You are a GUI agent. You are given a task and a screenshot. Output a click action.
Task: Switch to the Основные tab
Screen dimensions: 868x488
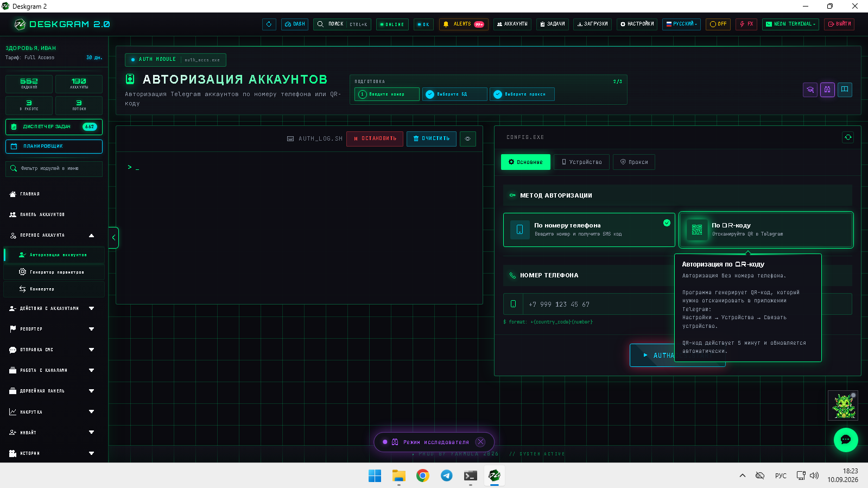pyautogui.click(x=525, y=162)
